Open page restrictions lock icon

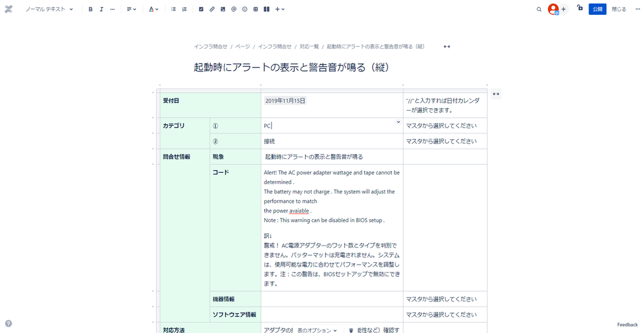click(580, 8)
